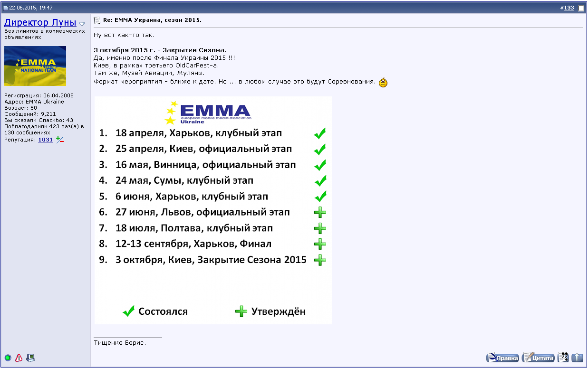Click the document icon beside the post title

coord(97,20)
